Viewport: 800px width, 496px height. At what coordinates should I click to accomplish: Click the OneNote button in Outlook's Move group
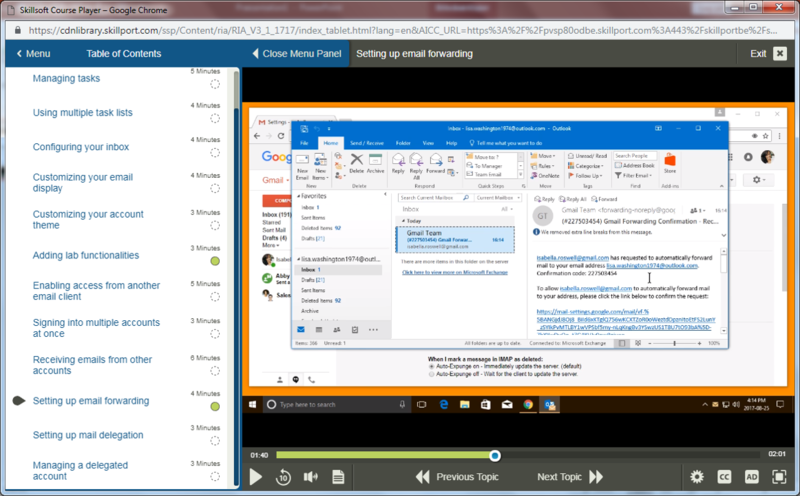pyautogui.click(x=544, y=176)
